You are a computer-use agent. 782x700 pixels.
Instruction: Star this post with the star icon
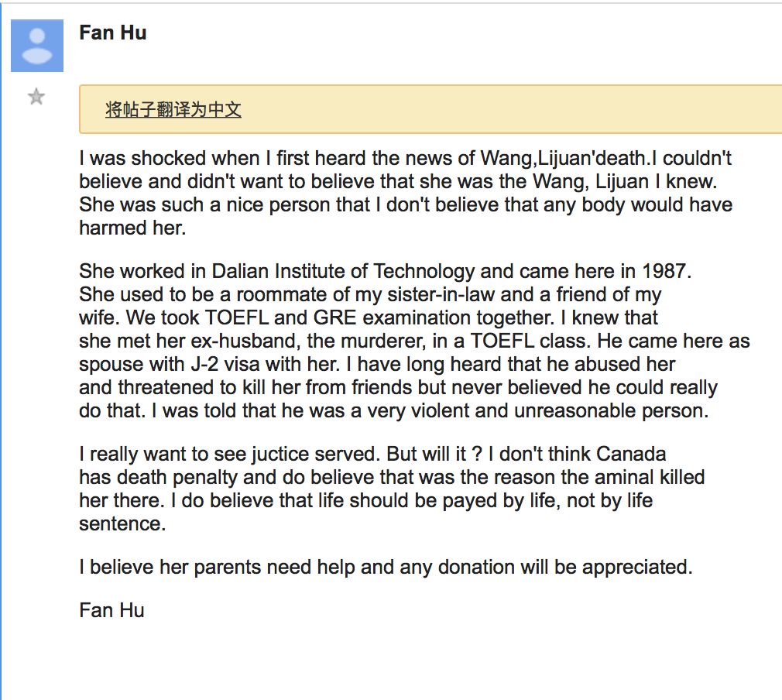click(36, 96)
